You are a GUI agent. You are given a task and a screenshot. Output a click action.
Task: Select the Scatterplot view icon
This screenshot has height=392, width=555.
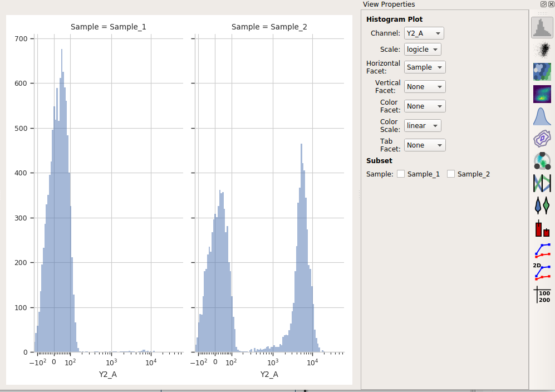click(x=542, y=50)
